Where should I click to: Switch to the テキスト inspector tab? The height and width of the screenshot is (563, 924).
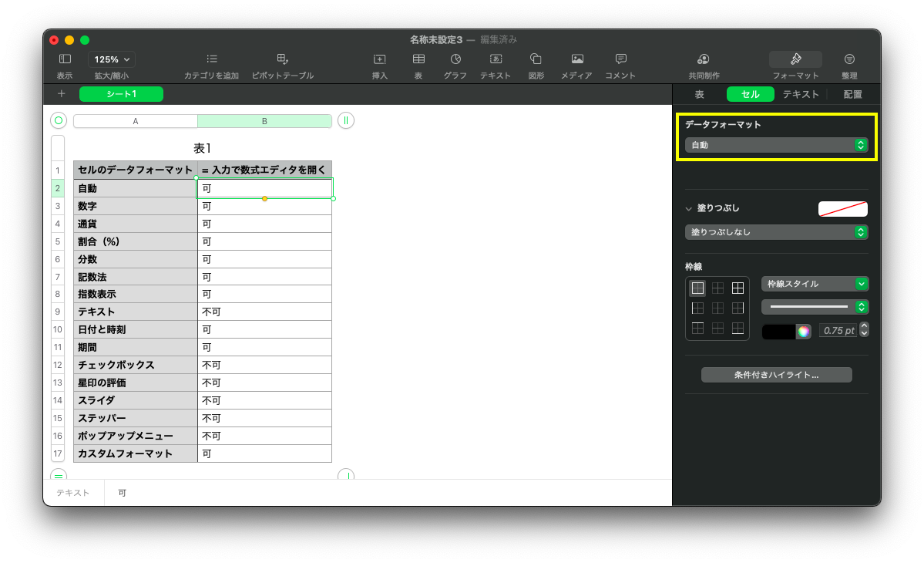coord(801,94)
